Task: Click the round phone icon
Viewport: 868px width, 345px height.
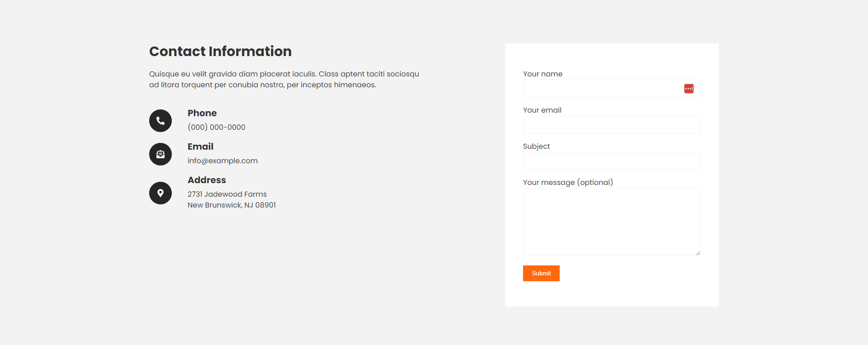Action: coord(160,121)
